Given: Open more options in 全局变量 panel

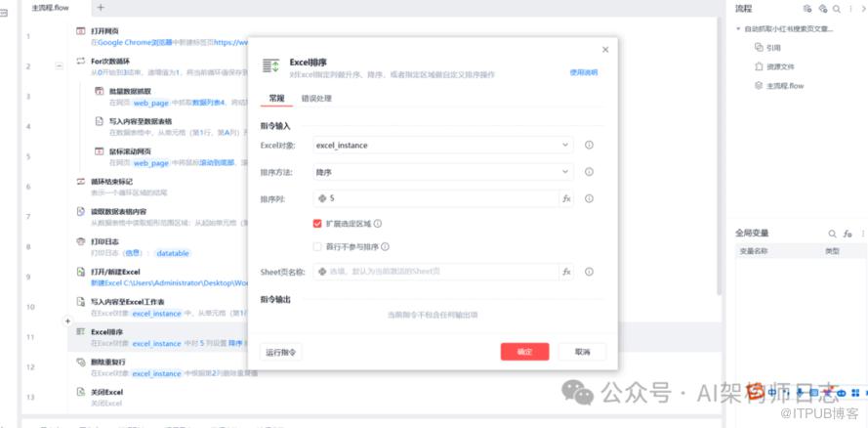Looking at the screenshot, I should [x=863, y=234].
